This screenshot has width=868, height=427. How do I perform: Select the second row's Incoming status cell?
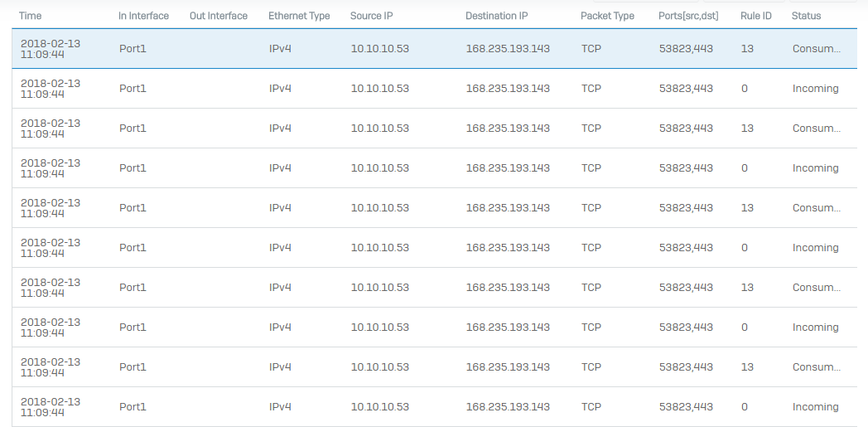pyautogui.click(x=815, y=89)
